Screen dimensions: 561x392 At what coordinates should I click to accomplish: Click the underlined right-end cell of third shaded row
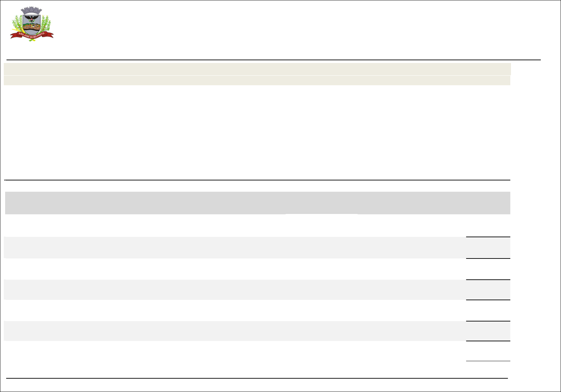click(488, 331)
